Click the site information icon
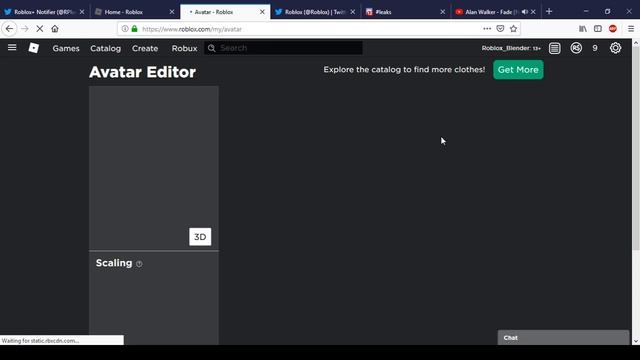 pyautogui.click(x=125, y=29)
